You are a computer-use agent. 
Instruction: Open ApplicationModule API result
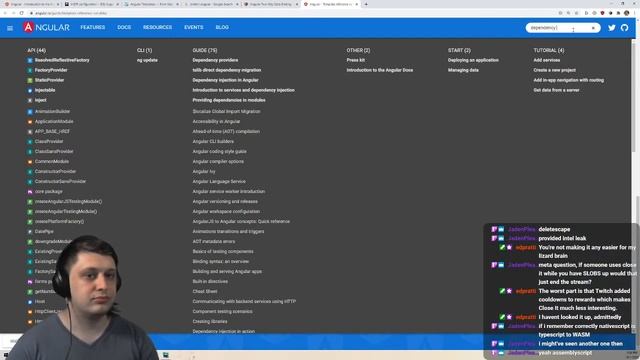[54, 122]
